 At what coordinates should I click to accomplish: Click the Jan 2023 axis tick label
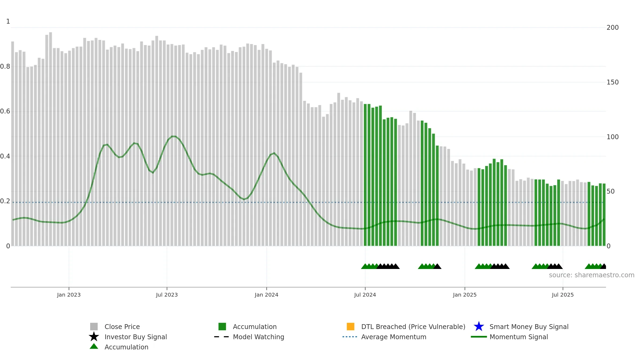(69, 295)
